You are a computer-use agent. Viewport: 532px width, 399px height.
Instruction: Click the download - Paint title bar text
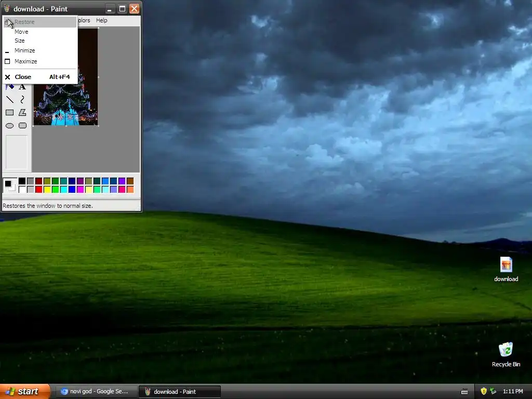pyautogui.click(x=41, y=9)
